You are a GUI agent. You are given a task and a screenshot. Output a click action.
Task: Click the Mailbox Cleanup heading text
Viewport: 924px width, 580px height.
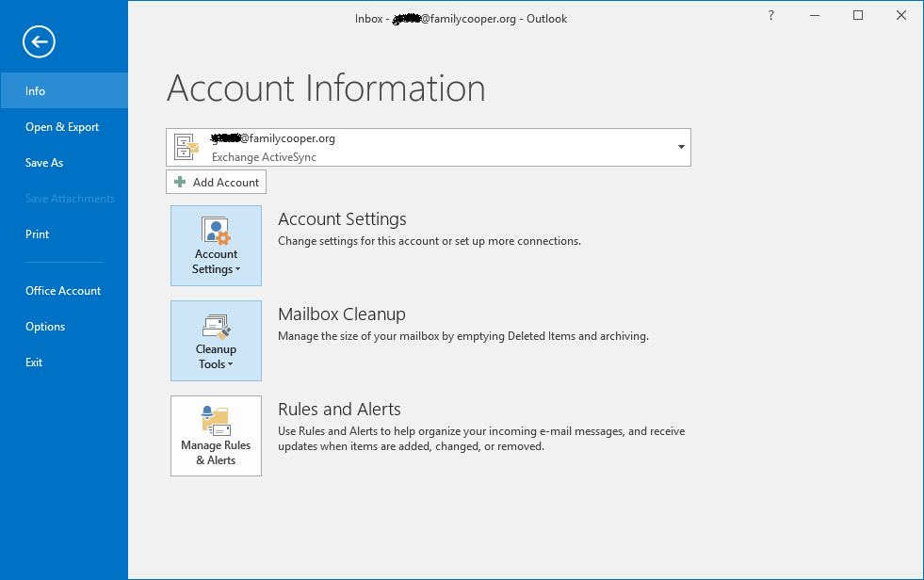pyautogui.click(x=342, y=314)
